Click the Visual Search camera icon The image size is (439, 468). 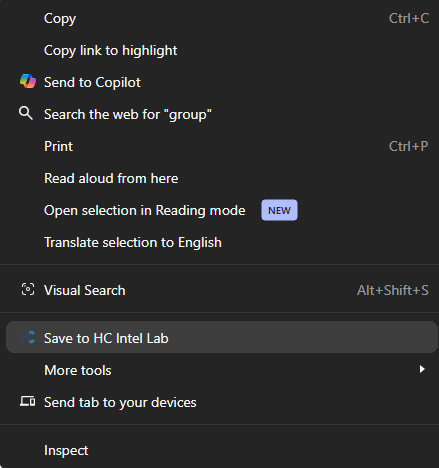click(28, 289)
